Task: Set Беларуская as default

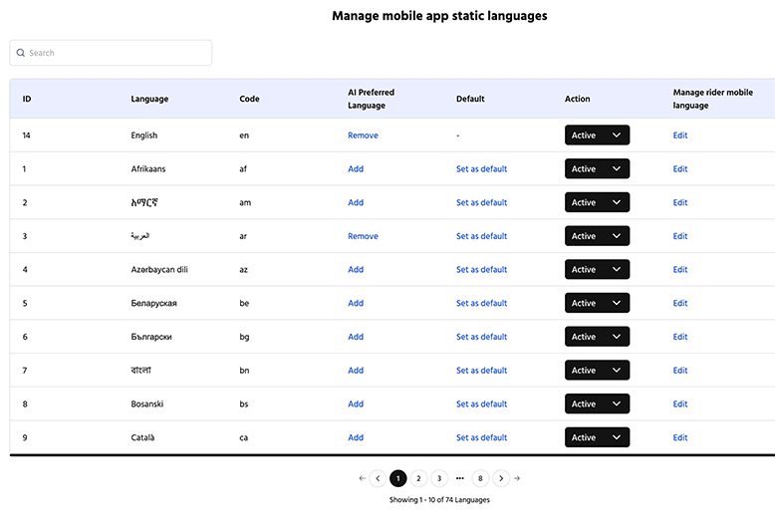Action: point(481,303)
